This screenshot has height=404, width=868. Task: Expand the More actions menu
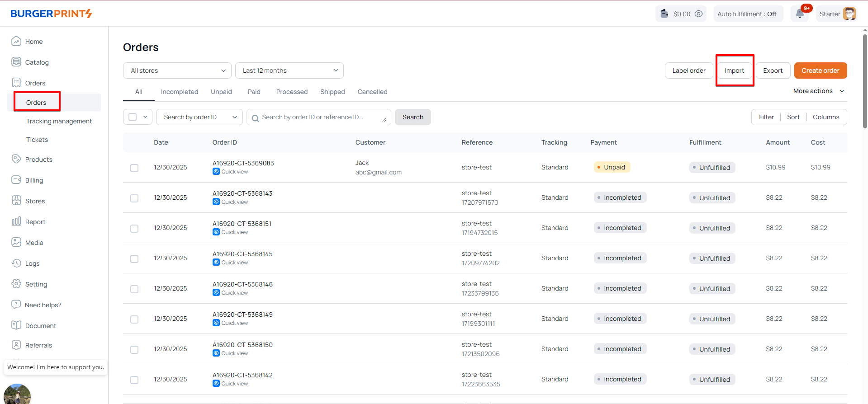tap(818, 91)
